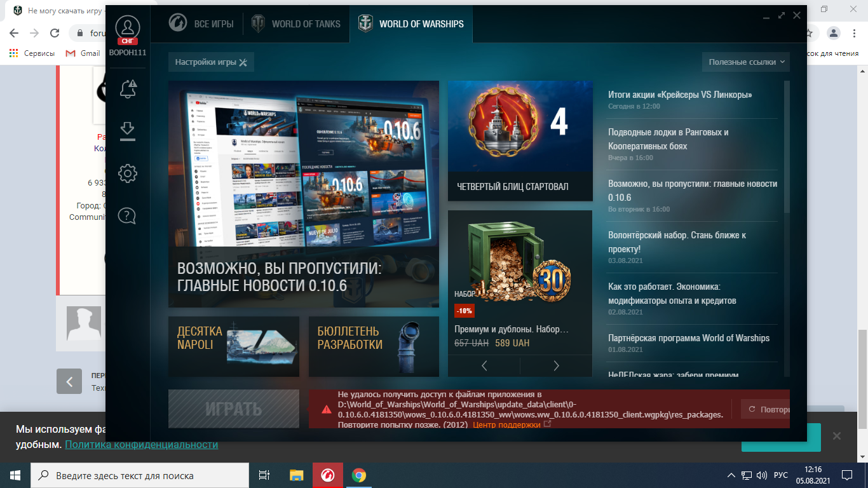Open the help question-mark icon
Image resolution: width=868 pixels, height=488 pixels.
[x=128, y=215]
